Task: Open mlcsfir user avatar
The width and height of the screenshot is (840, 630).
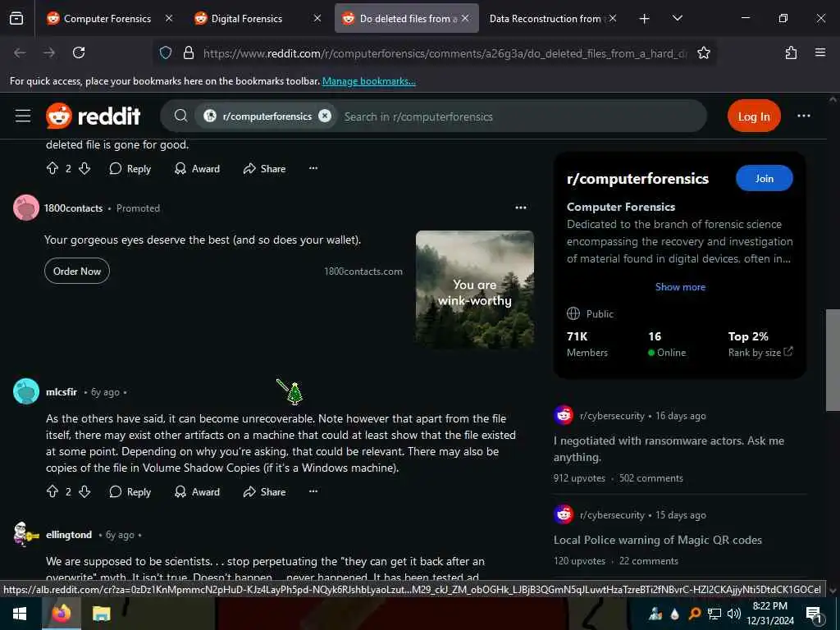Action: (25, 391)
